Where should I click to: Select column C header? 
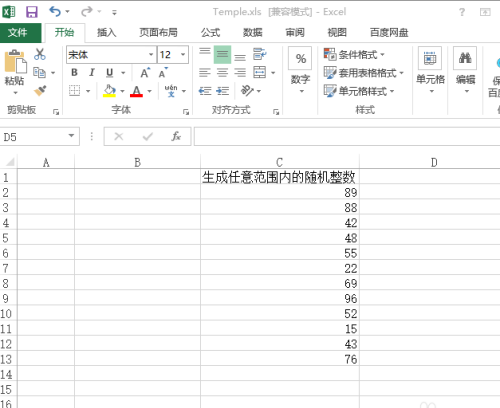(x=280, y=162)
